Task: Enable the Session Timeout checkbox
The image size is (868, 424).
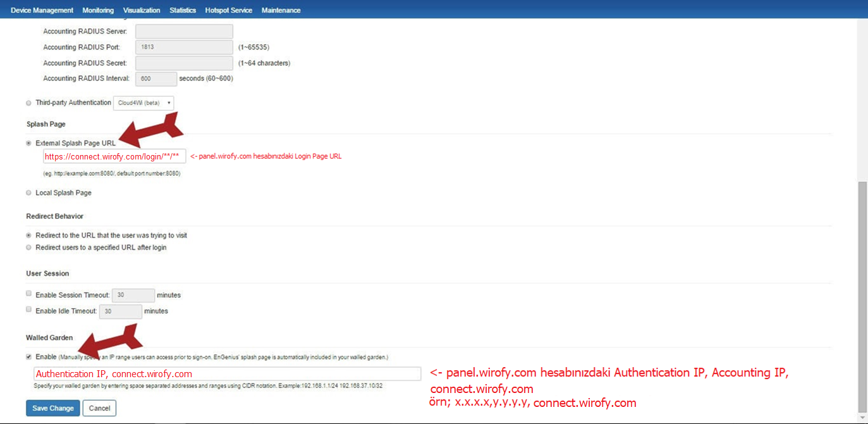Action: [x=28, y=294]
